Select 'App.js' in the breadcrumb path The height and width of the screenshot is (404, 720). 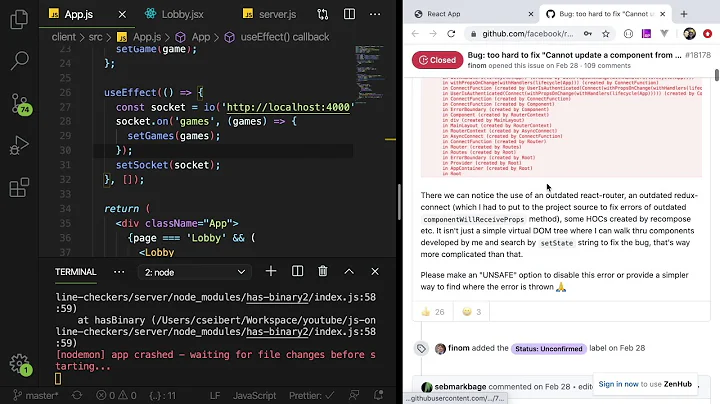tap(139, 37)
